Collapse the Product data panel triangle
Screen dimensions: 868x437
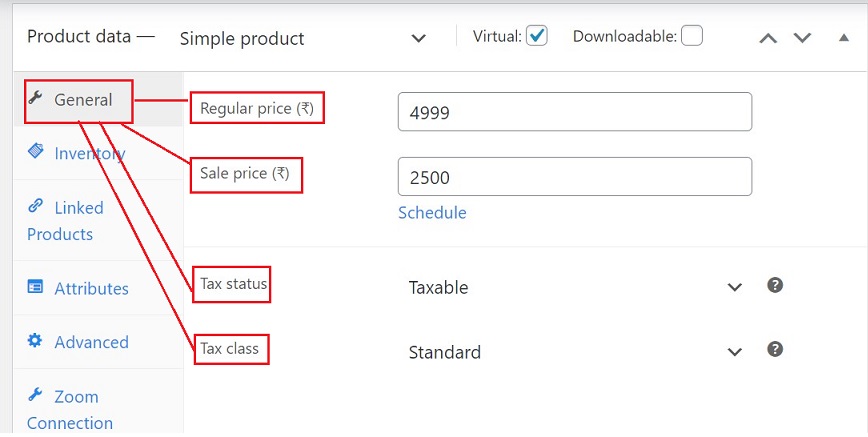tap(841, 37)
